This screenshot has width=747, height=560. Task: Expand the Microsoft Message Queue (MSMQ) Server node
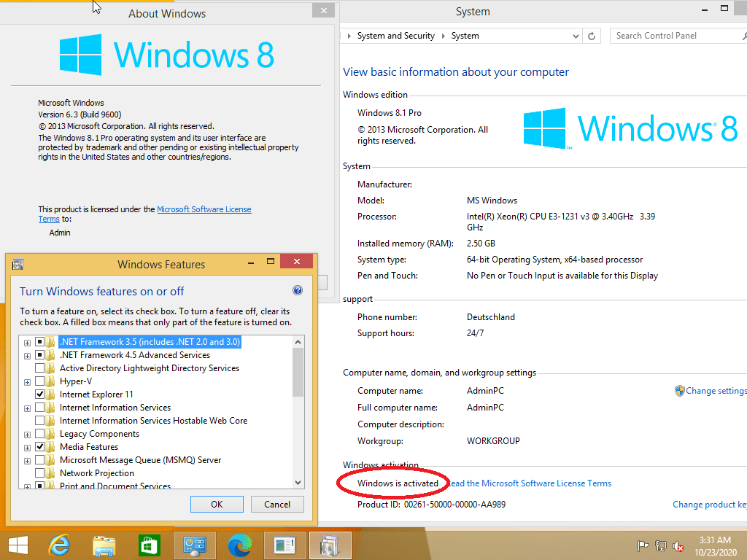[27, 461]
